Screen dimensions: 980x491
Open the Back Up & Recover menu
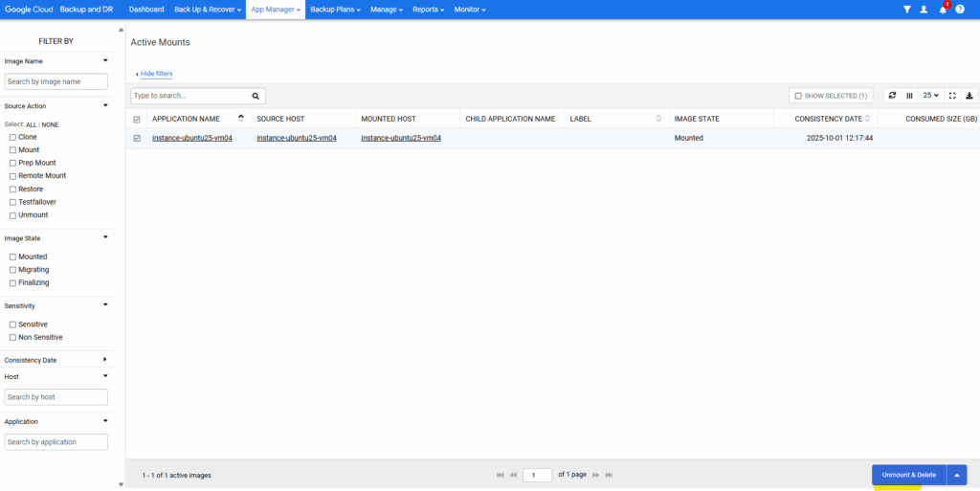tap(208, 10)
